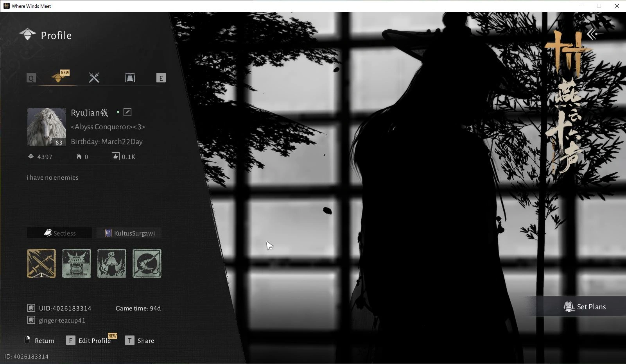The image size is (626, 364).
Task: Click the Q previous-tab key icon
Action: click(x=31, y=78)
